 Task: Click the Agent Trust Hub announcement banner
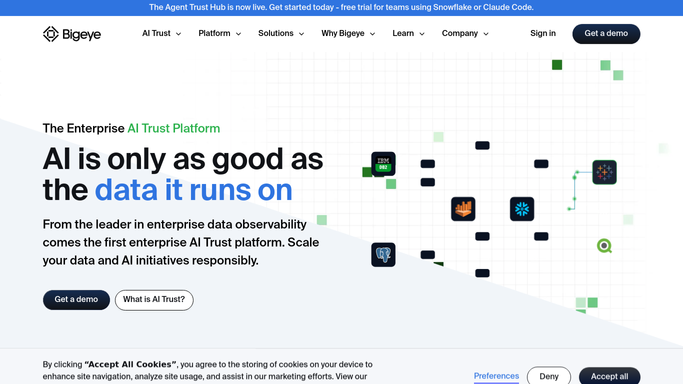[342, 7]
